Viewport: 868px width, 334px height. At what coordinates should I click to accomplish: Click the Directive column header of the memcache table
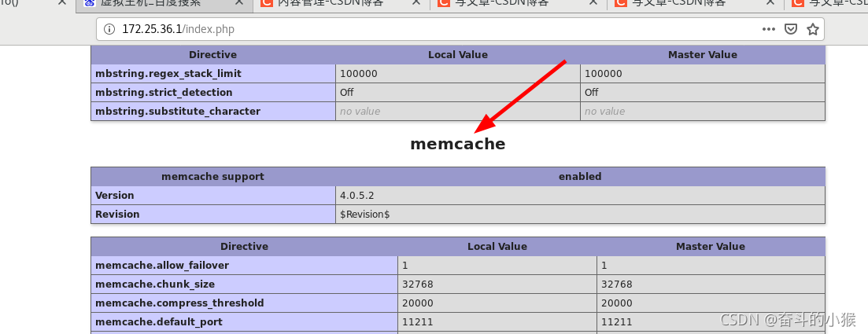pos(244,247)
